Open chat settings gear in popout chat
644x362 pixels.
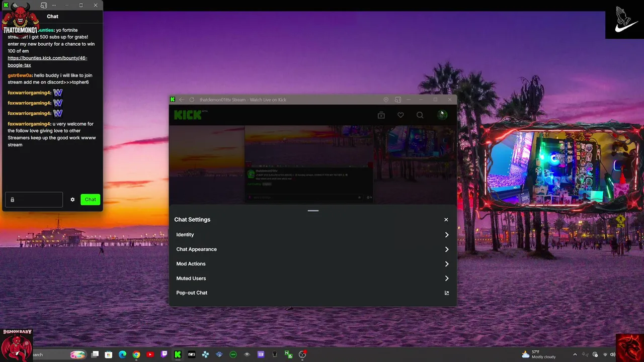point(72,200)
